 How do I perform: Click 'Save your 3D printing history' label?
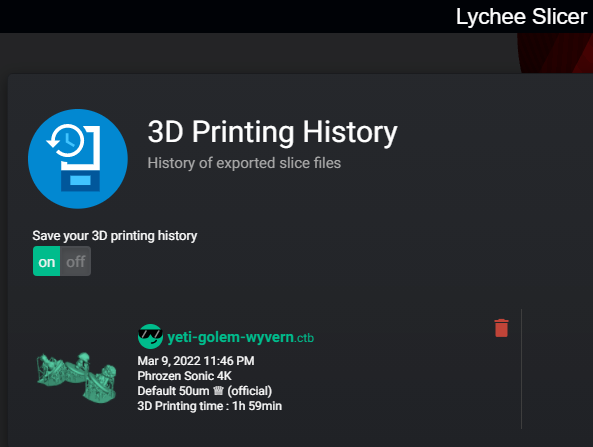[x=115, y=236]
